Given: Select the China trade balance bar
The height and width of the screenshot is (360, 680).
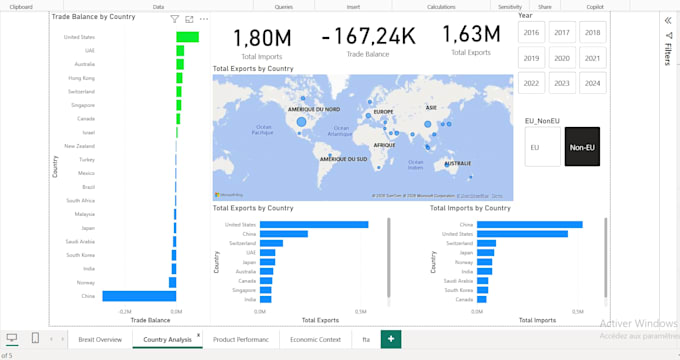Looking at the screenshot, I should (x=139, y=296).
